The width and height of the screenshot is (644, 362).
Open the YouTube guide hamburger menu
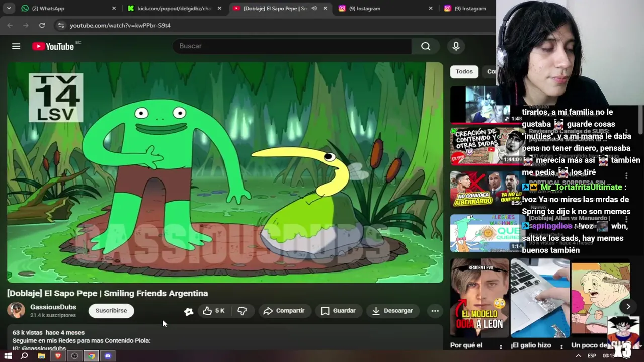click(x=16, y=46)
